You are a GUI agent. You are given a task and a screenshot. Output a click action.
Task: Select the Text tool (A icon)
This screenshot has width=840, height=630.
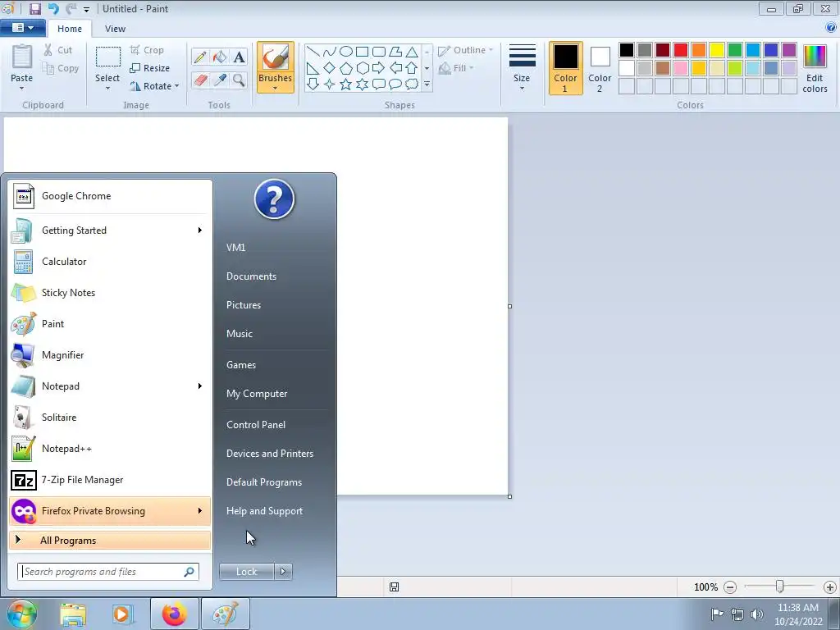point(239,57)
